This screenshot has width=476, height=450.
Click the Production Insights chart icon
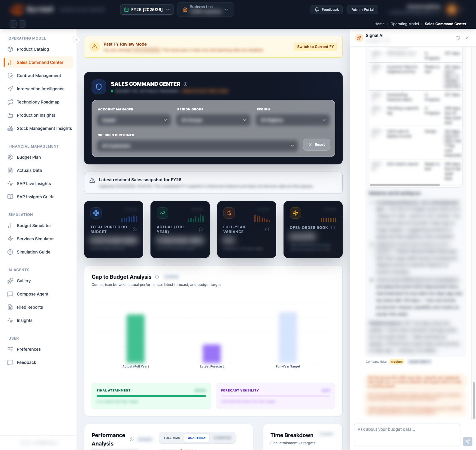click(x=10, y=115)
